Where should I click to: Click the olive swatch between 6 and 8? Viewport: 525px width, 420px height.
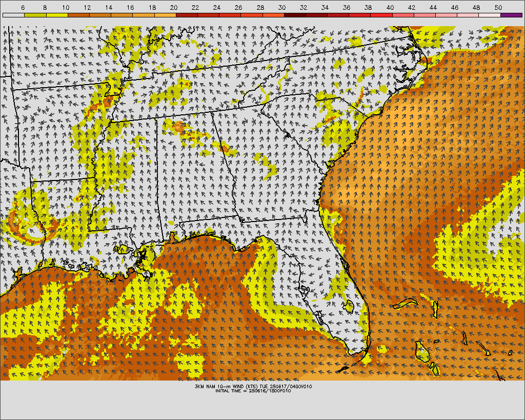(x=35, y=15)
